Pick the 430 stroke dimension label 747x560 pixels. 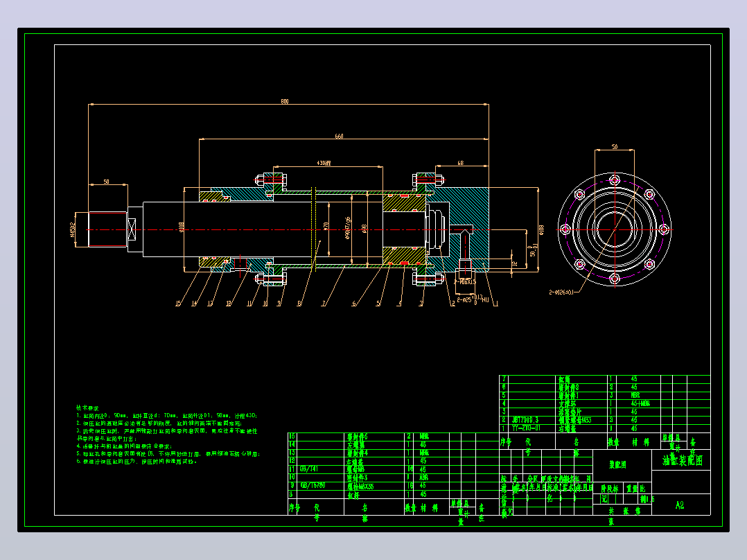coord(324,163)
